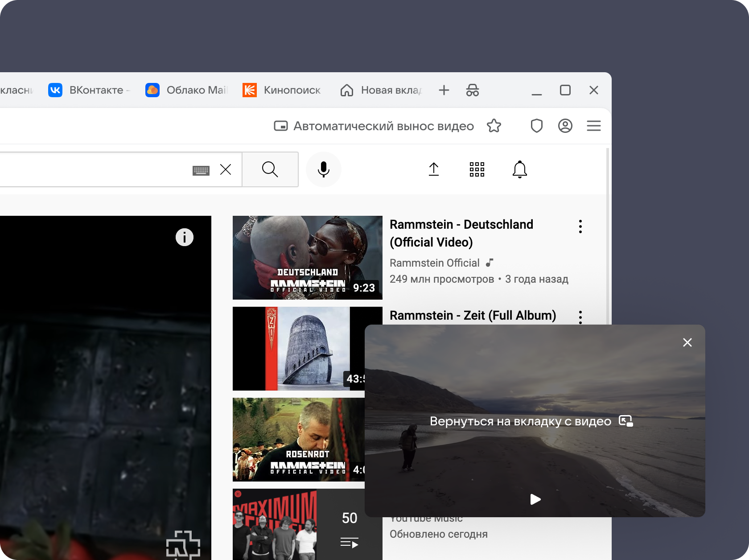Open the browser hamburger menu

594,126
